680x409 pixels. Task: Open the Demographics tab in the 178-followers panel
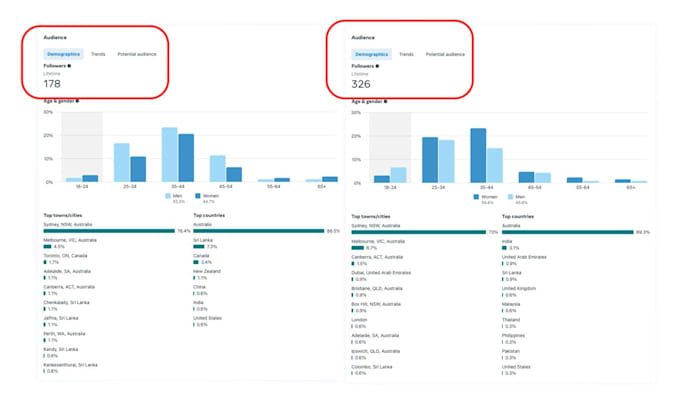(x=63, y=54)
